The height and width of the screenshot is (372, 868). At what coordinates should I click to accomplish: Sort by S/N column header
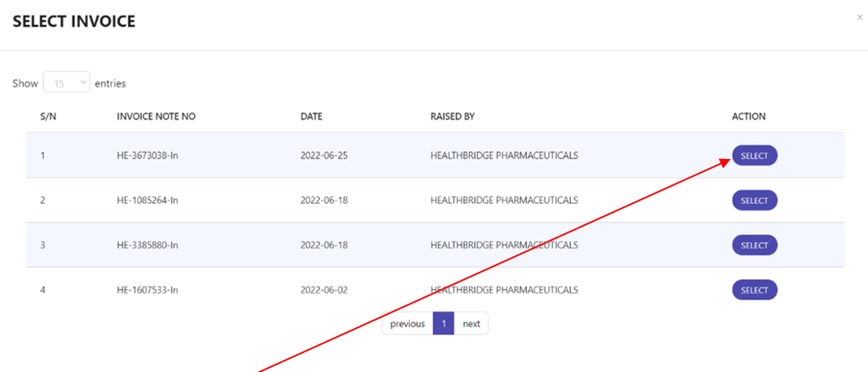[47, 117]
